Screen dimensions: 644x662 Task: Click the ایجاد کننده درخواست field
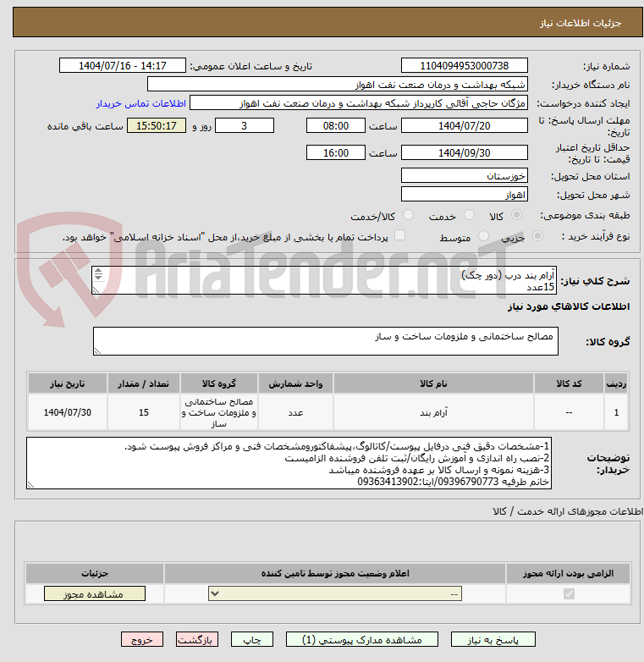(358, 102)
